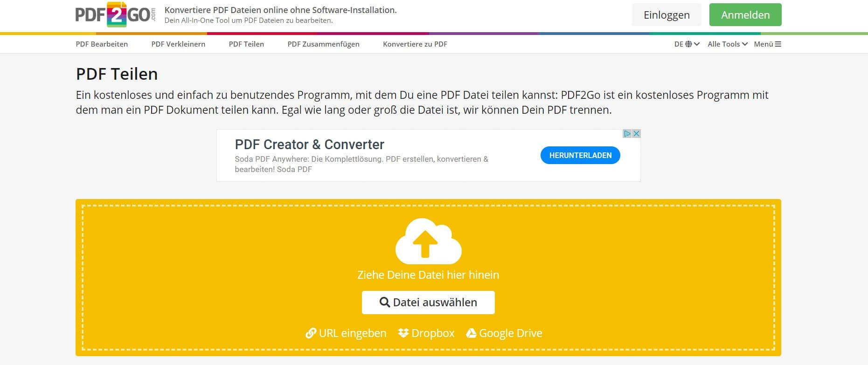This screenshot has height=365, width=868.
Task: Open PDF Bearbeiten from navigation
Action: coord(102,44)
